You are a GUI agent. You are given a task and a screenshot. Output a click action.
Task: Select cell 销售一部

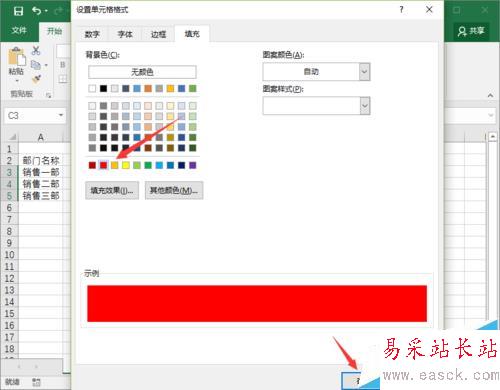click(x=41, y=172)
